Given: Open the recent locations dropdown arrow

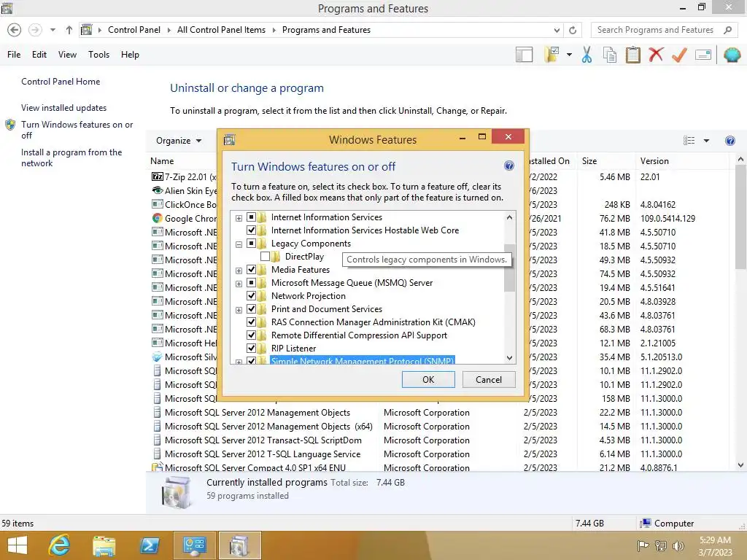Looking at the screenshot, I should coord(53,30).
